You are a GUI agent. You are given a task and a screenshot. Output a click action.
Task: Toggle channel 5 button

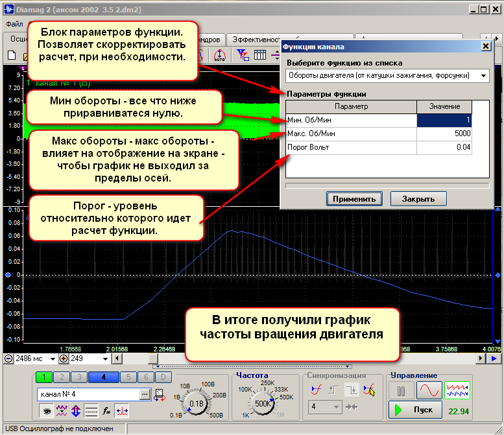[x=128, y=377]
